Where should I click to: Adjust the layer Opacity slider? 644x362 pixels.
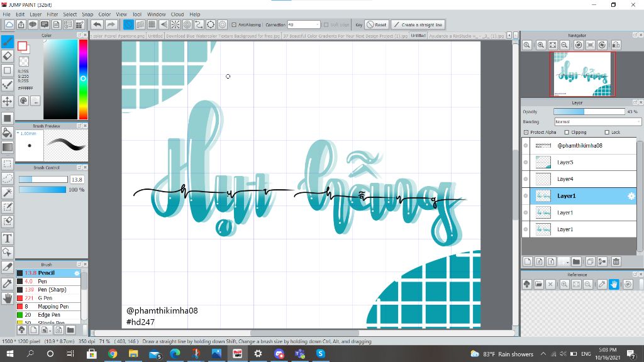[x=589, y=112]
